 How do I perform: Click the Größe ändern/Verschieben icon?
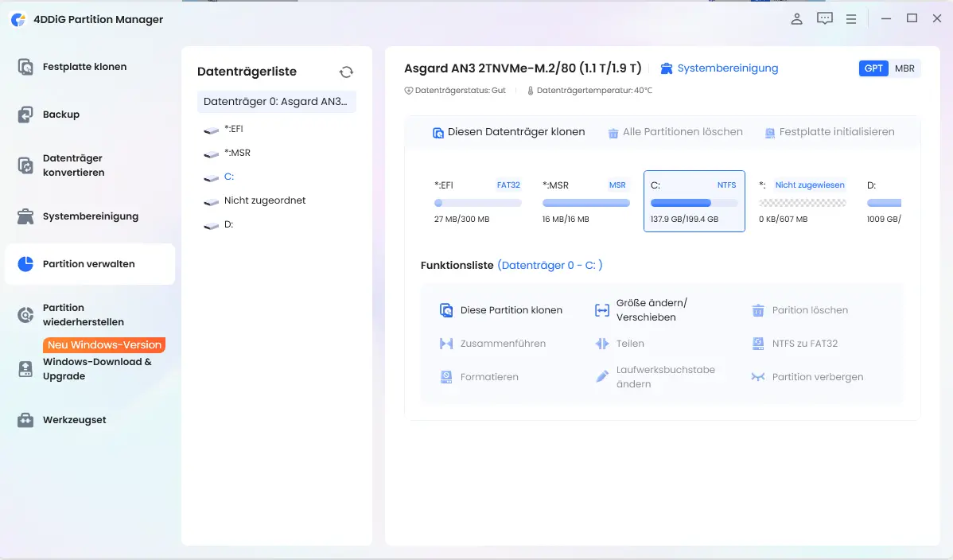[601, 310]
